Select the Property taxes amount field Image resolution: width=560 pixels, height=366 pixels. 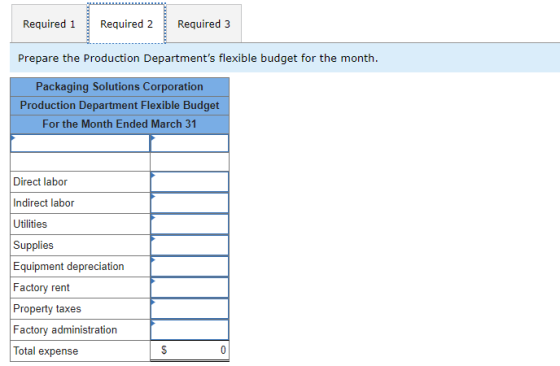190,309
